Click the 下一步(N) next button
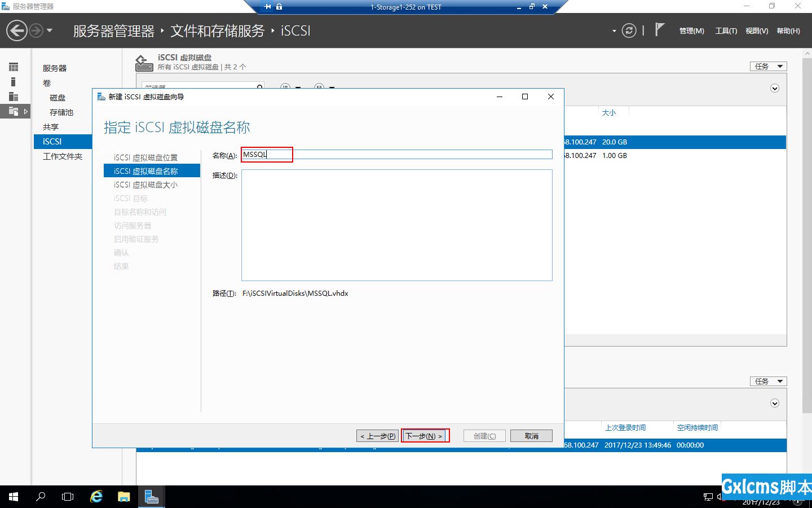Viewport: 812px width, 508px height. click(424, 436)
